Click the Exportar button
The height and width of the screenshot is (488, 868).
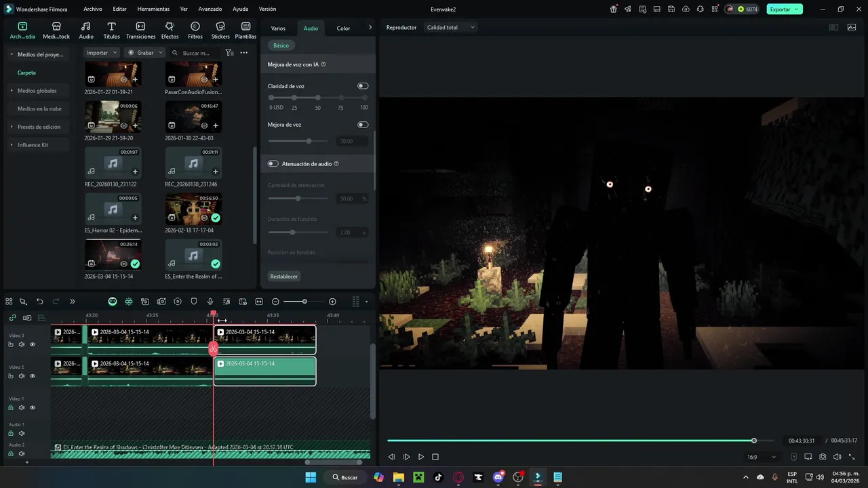pyautogui.click(x=785, y=9)
